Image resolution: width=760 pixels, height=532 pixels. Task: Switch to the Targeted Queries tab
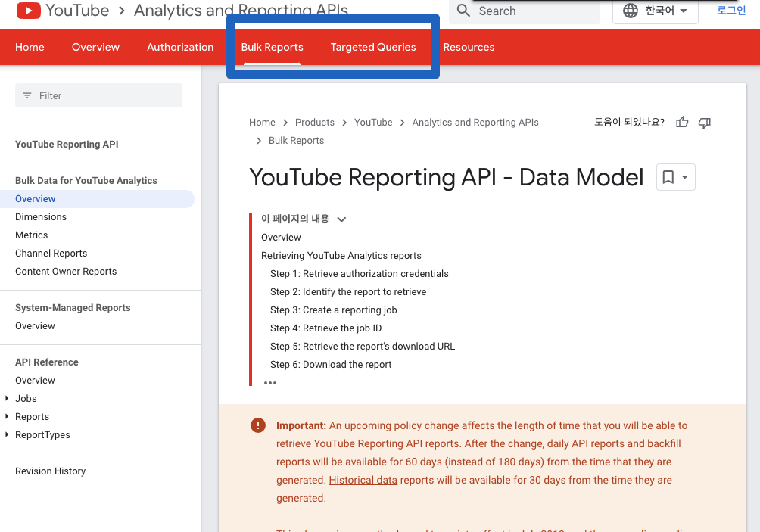(373, 47)
